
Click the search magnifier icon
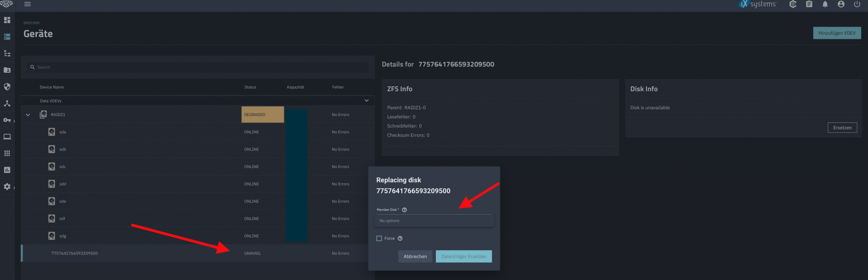pyautogui.click(x=33, y=67)
